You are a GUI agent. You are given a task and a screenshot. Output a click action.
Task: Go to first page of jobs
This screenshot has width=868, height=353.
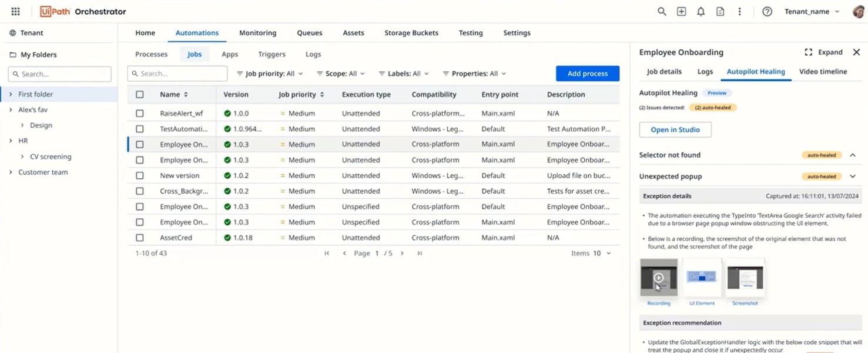327,253
